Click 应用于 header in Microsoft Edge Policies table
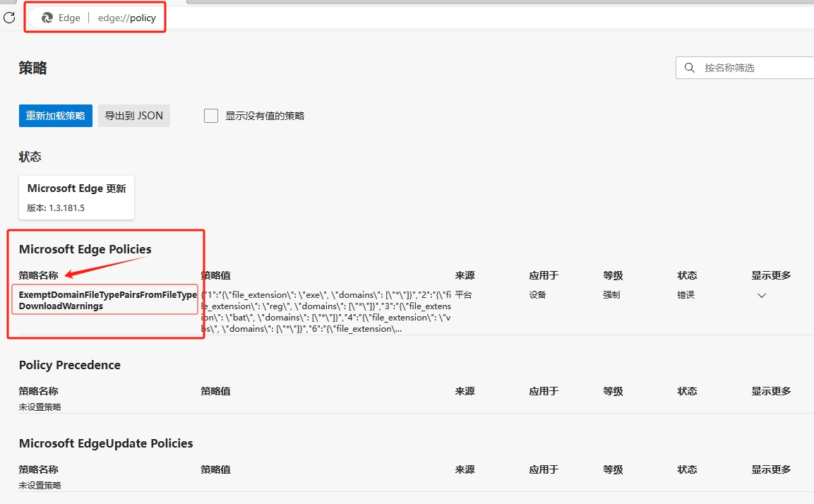This screenshot has width=814, height=504. tap(544, 275)
